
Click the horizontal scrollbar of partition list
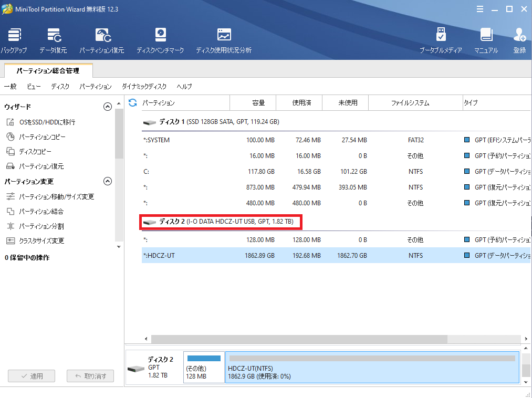pyautogui.click(x=299, y=339)
